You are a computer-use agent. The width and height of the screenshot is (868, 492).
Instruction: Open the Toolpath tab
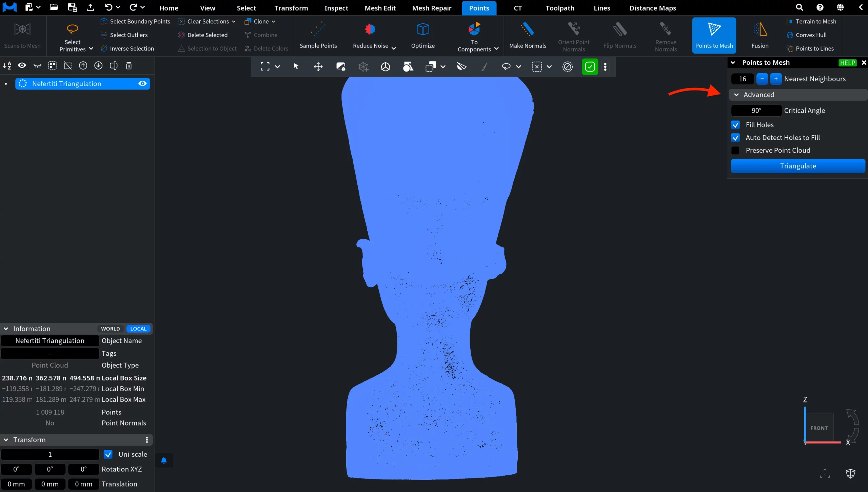pos(560,8)
